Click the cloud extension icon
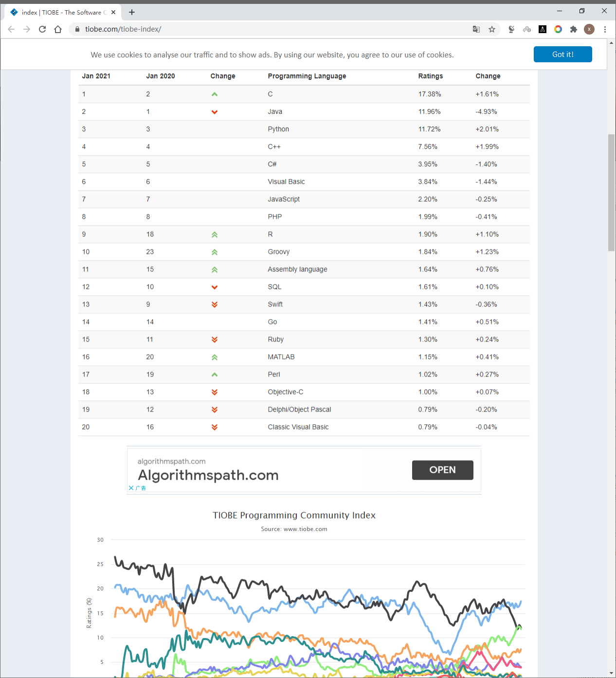Image resolution: width=616 pixels, height=678 pixels. coord(527,29)
